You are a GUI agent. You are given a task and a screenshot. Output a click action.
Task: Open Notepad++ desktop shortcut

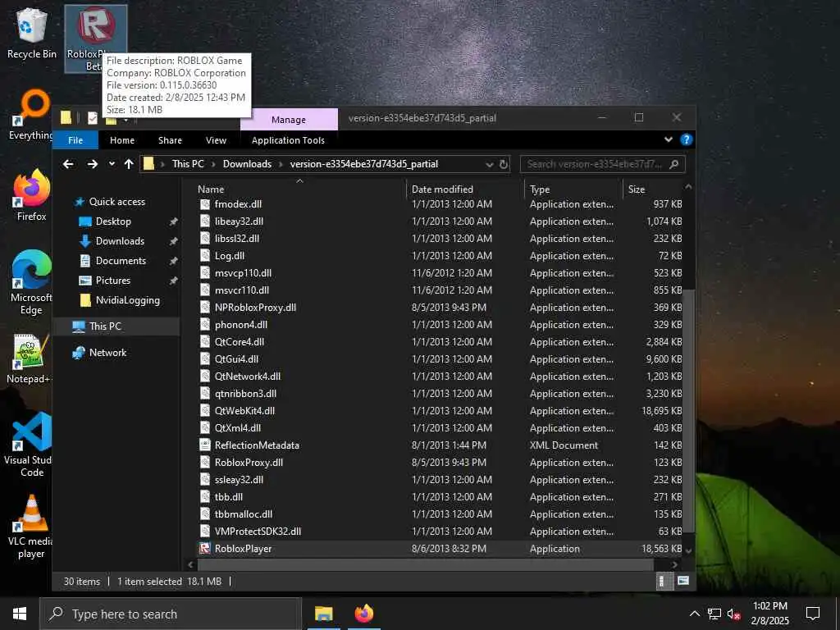[x=30, y=359]
